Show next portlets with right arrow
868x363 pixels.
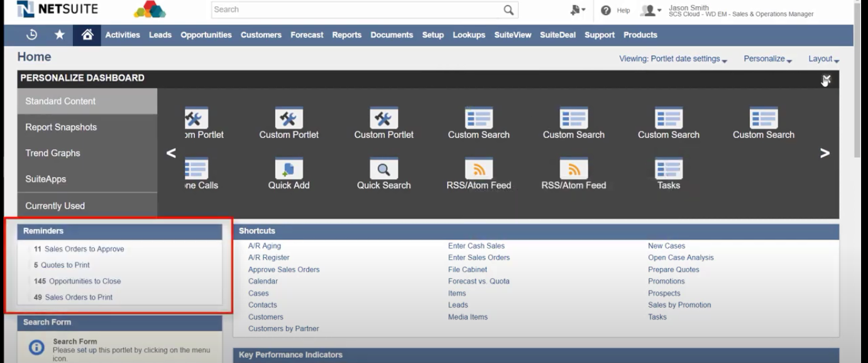pos(825,153)
